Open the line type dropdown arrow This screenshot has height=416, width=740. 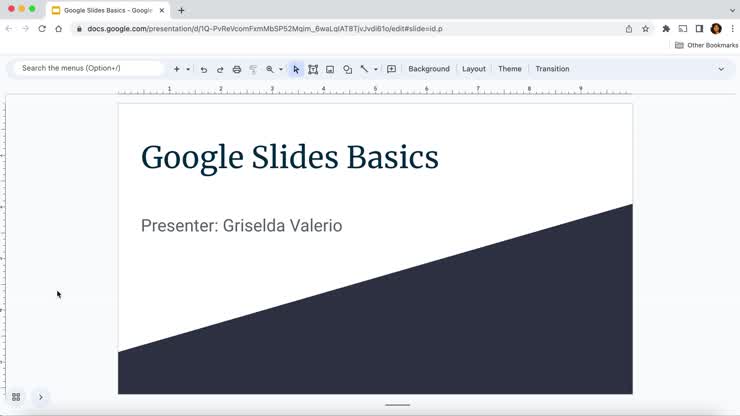pos(376,69)
